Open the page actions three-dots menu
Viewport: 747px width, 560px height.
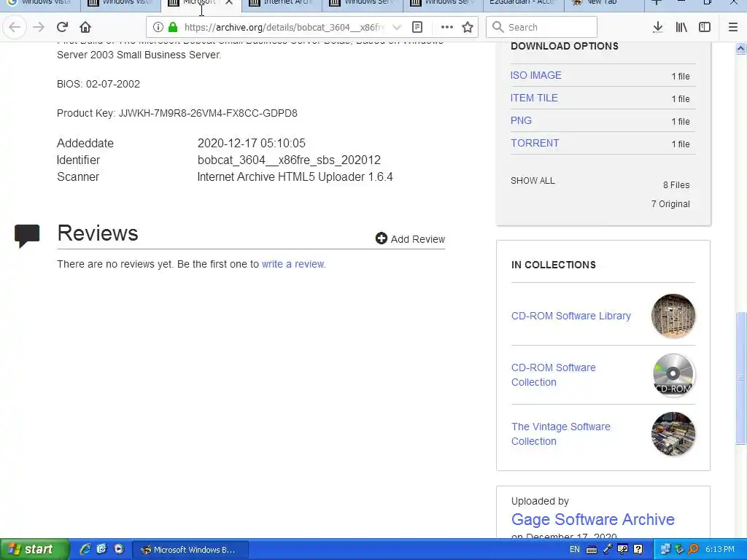coord(447,27)
